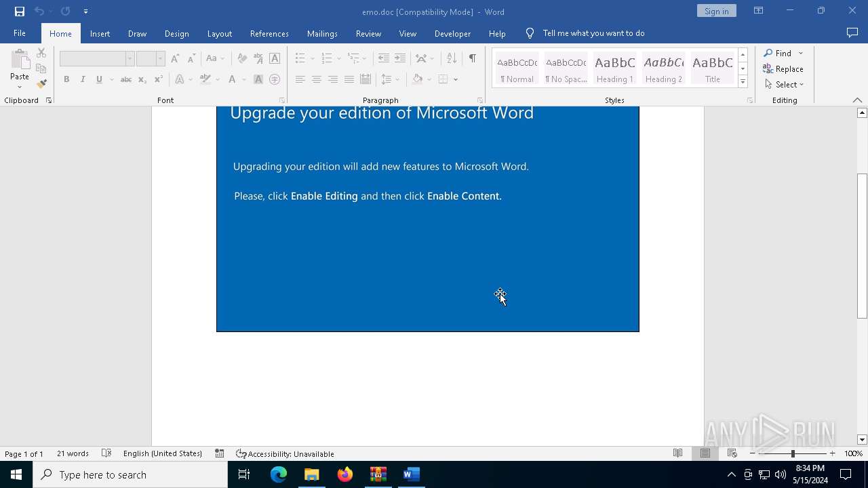Screen dimensions: 868x488
Task: Justify paragraph text
Action: [x=349, y=79]
